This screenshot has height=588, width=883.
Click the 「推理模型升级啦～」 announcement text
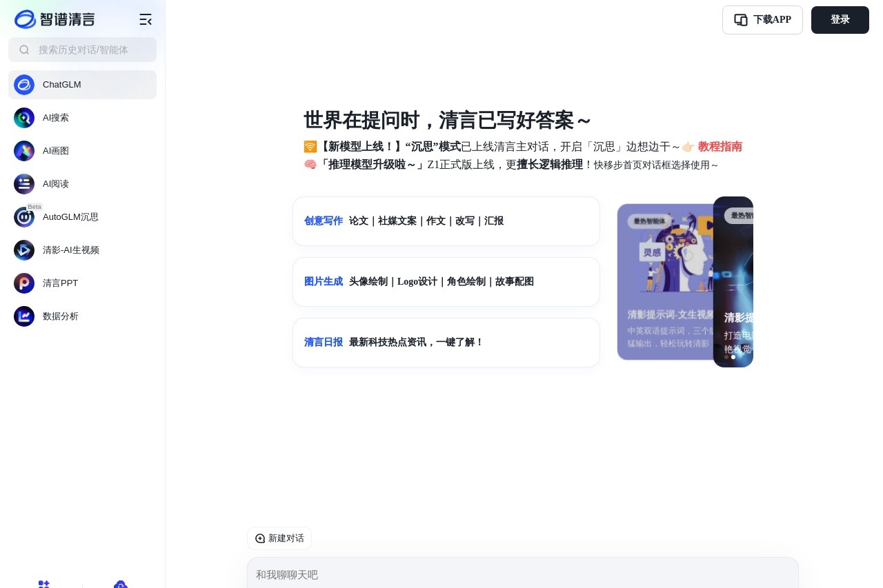(372, 165)
